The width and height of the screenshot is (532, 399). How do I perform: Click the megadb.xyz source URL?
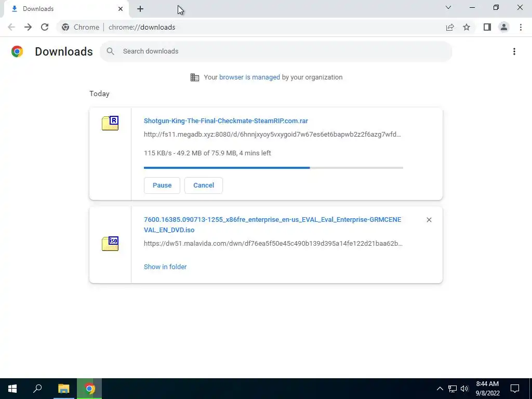pyautogui.click(x=272, y=135)
